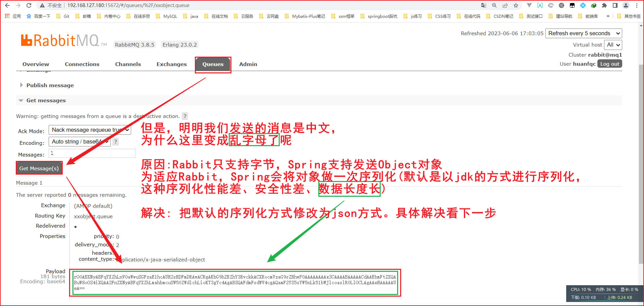Reload the page with the refresh icon
Viewport: 644px width, 306px height.
pyautogui.click(x=29, y=5)
